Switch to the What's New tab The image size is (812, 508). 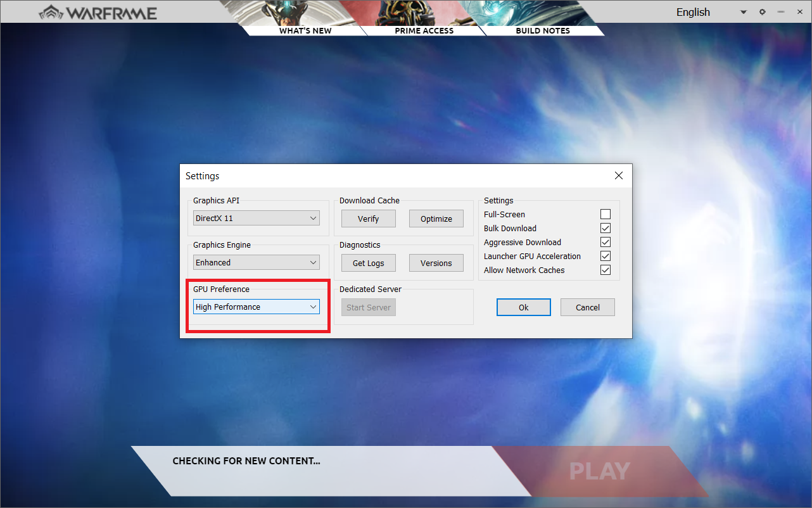305,30
